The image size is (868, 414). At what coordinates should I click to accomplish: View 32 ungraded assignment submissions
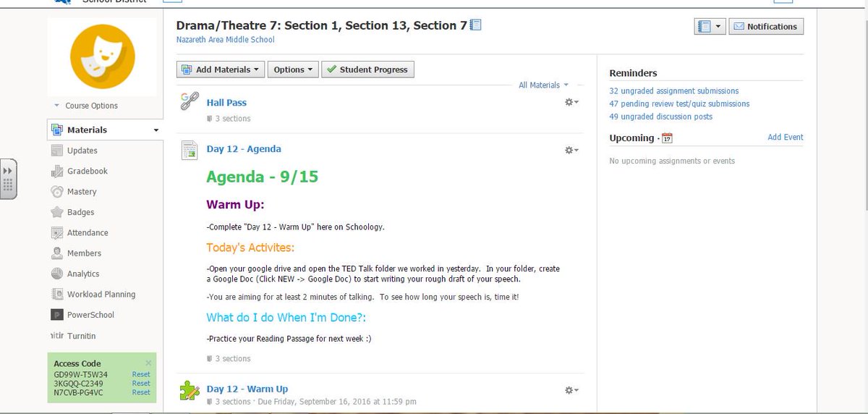(674, 91)
